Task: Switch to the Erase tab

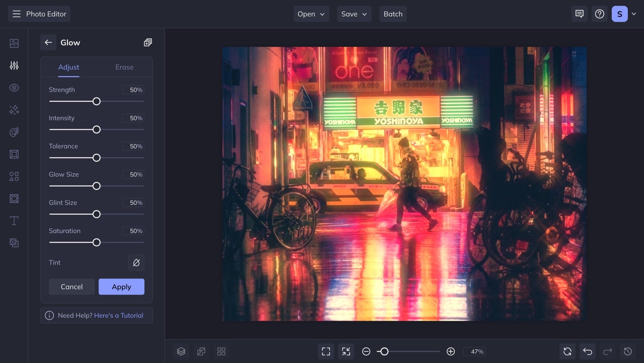Action: [124, 67]
